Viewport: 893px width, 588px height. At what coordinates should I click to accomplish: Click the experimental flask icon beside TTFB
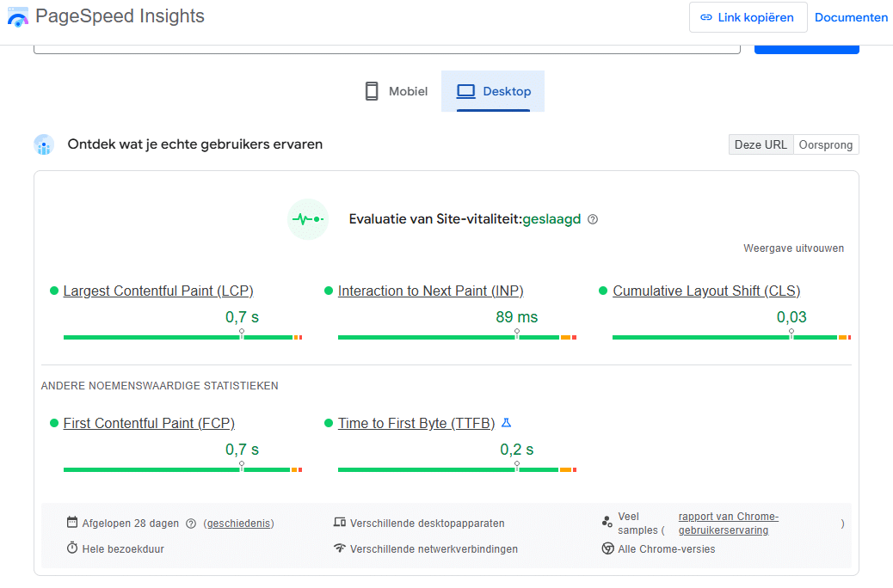[507, 423]
